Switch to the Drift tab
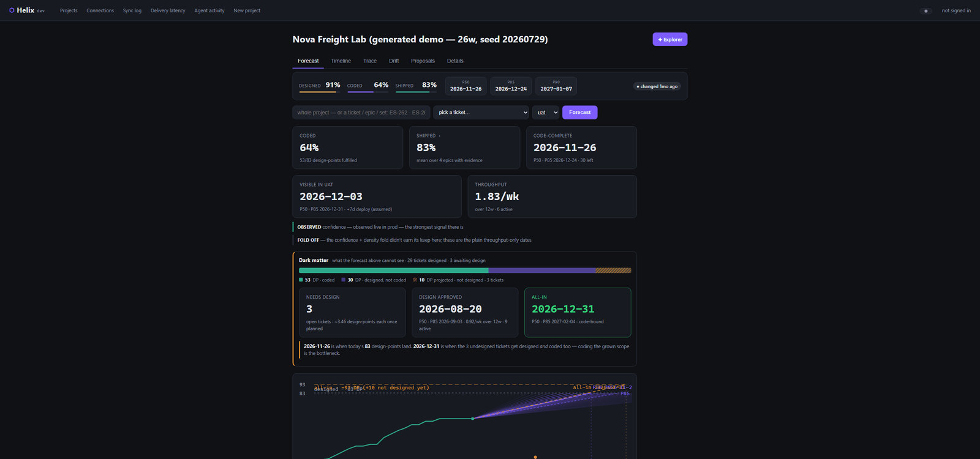 [x=394, y=61]
